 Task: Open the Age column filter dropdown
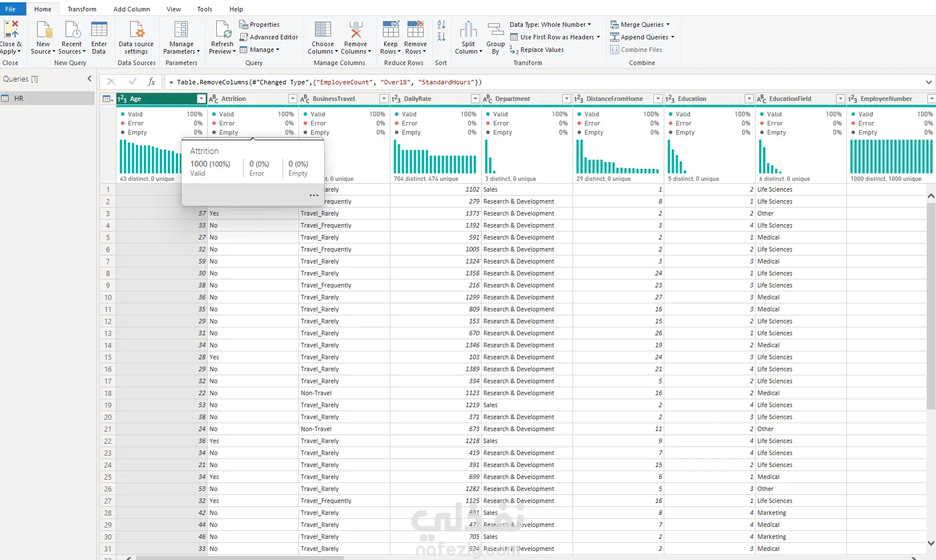coord(201,99)
